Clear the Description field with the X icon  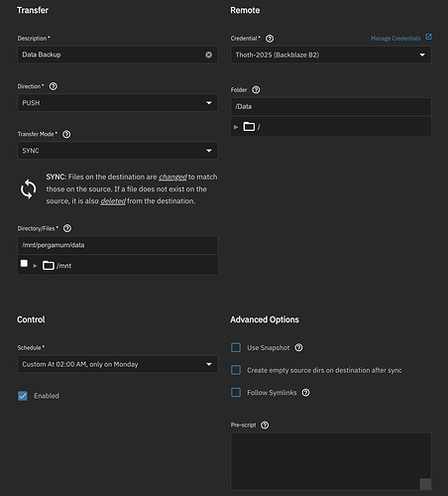209,55
